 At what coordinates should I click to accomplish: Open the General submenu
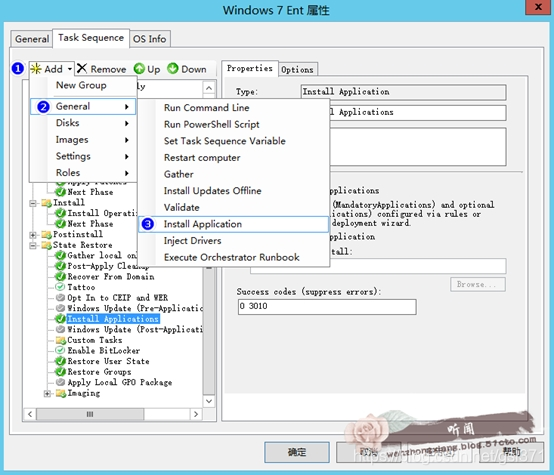(83, 106)
